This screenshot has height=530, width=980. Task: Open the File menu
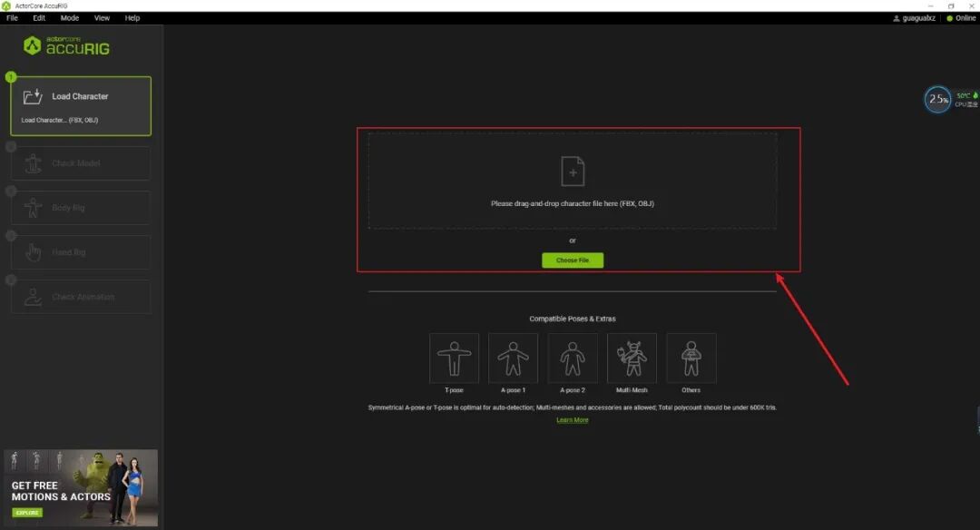[12, 18]
